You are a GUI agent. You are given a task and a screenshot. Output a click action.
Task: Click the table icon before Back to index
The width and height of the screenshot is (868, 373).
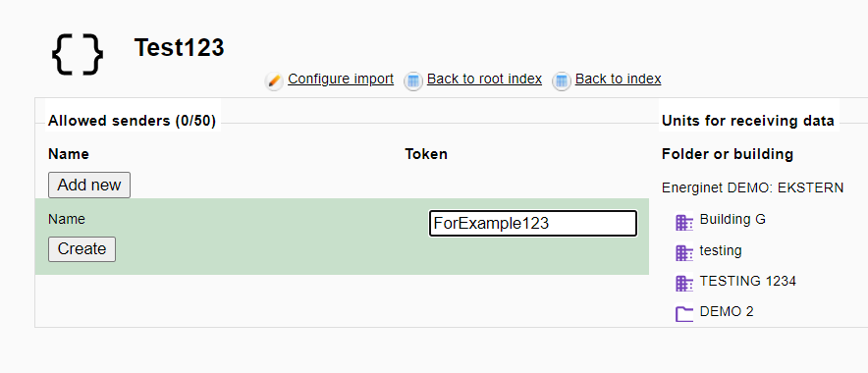(x=562, y=81)
